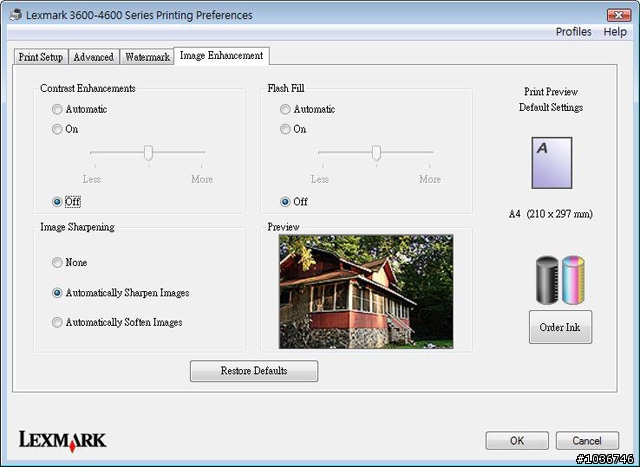Close the Printing Preferences window
The height and width of the screenshot is (467, 640).
click(x=618, y=15)
